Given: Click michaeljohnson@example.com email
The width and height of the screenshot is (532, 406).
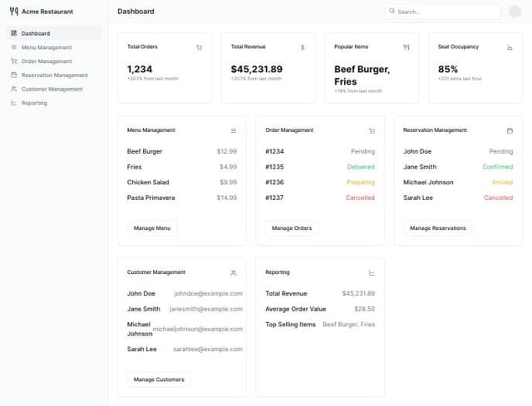Looking at the screenshot, I should [198, 329].
